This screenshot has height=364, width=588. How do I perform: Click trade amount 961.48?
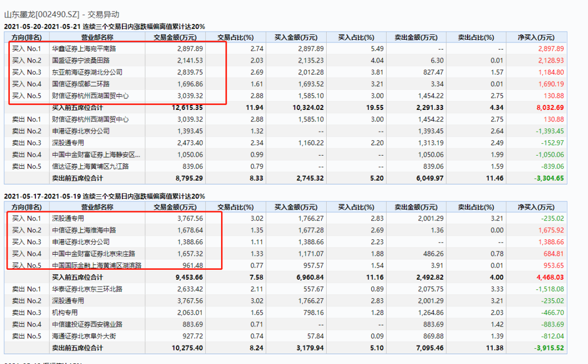(193, 266)
